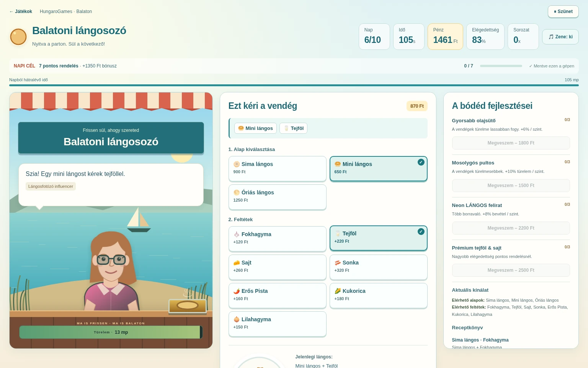Viewport: 588px width, 368px height.
Task: Add Sonka ham topping
Action: (379, 267)
